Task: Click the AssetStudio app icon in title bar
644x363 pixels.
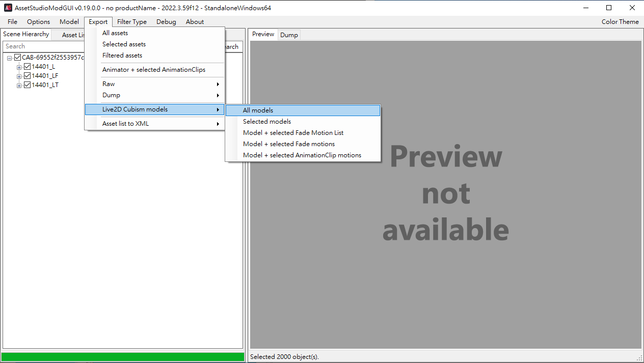Action: (x=8, y=8)
